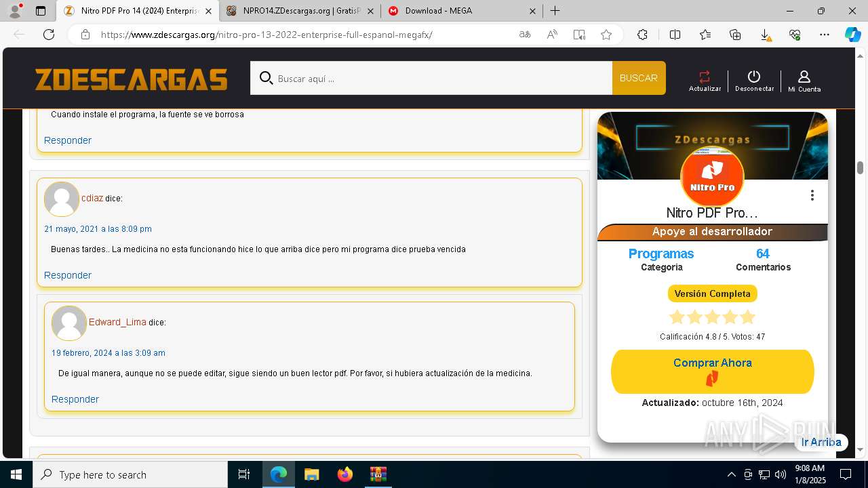Open Downloads icon in toolbar

click(x=765, y=35)
